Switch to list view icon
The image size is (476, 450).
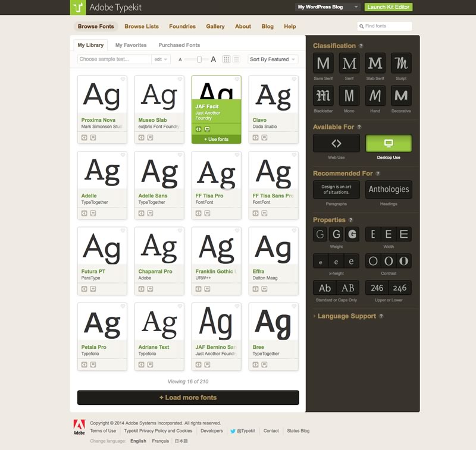coord(236,59)
